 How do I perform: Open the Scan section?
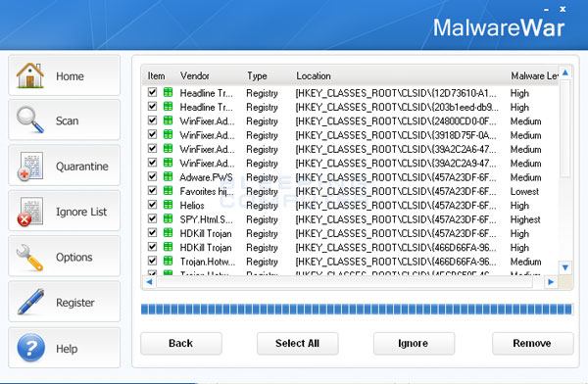coord(64,120)
